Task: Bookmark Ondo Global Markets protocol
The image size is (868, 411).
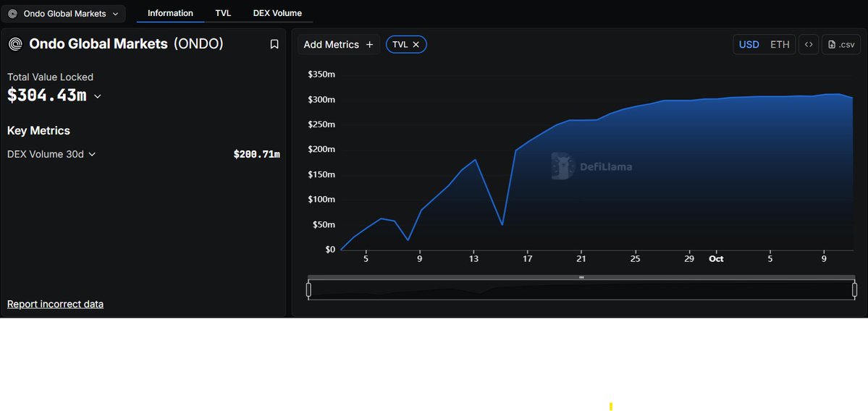Action: pos(274,44)
